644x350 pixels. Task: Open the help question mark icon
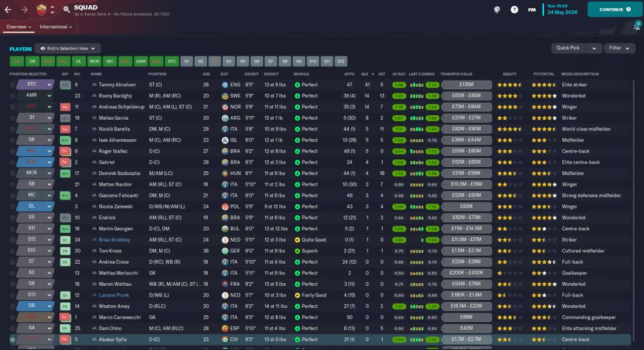click(514, 9)
